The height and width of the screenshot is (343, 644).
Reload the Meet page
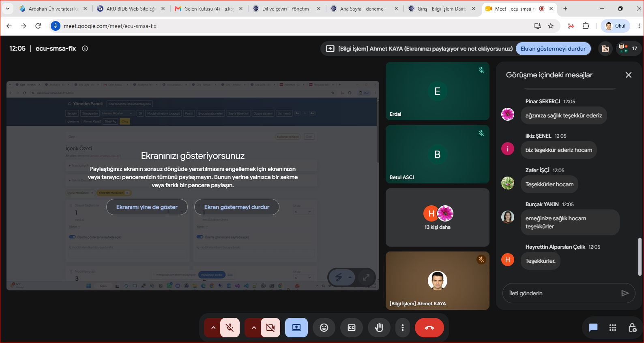tap(38, 26)
